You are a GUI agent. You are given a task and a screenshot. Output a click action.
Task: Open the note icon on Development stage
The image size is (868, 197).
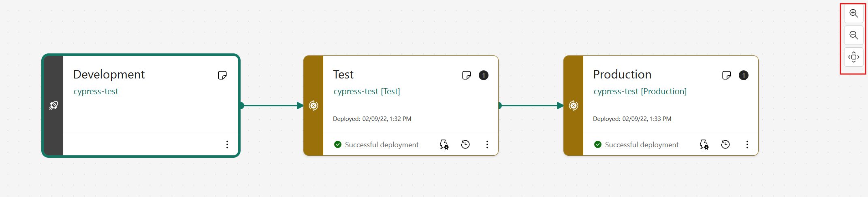[x=222, y=75]
